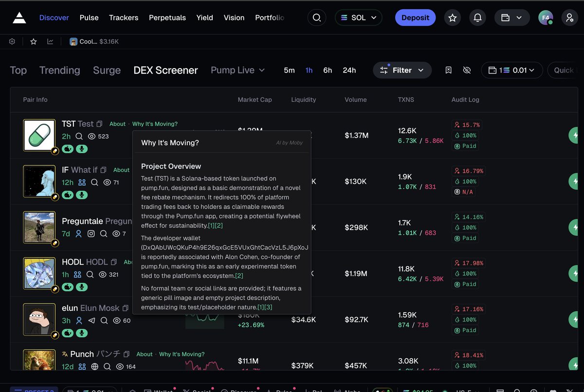Click the translate icon beside Punch
584x392 pixels.
[65, 354]
